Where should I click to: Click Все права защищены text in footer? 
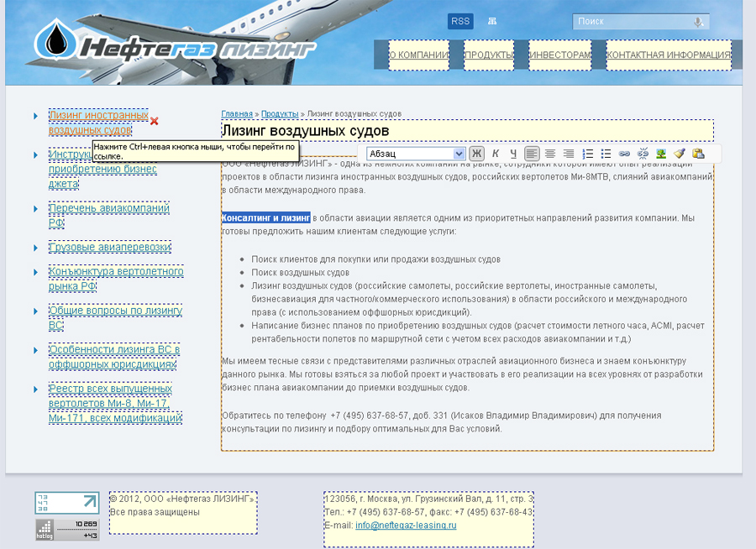pyautogui.click(x=155, y=512)
